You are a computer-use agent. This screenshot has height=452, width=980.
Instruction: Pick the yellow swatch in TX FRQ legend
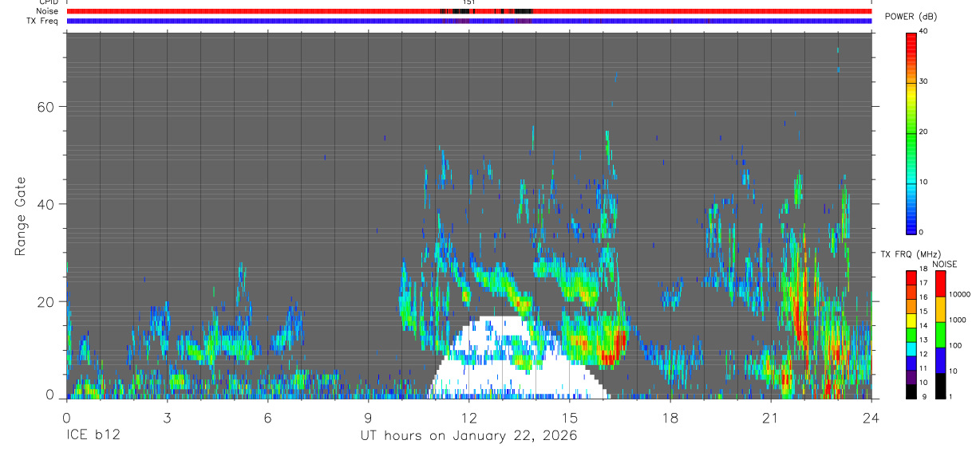point(911,319)
